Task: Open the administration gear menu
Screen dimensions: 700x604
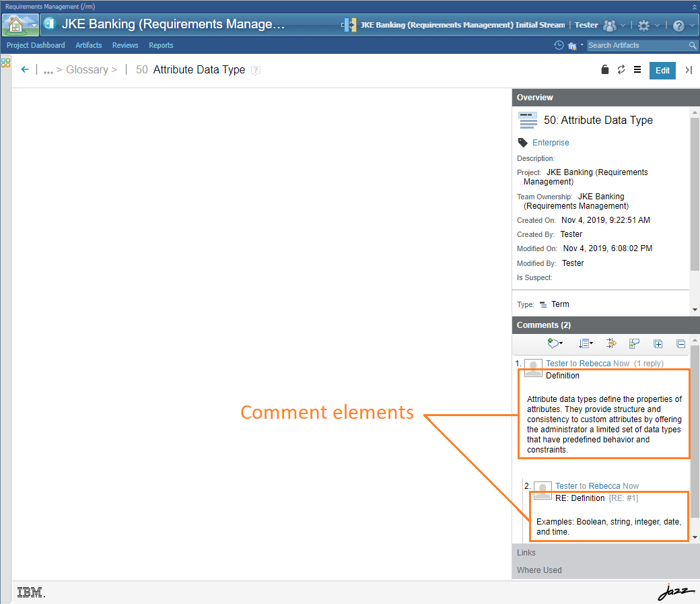Action: [x=643, y=26]
